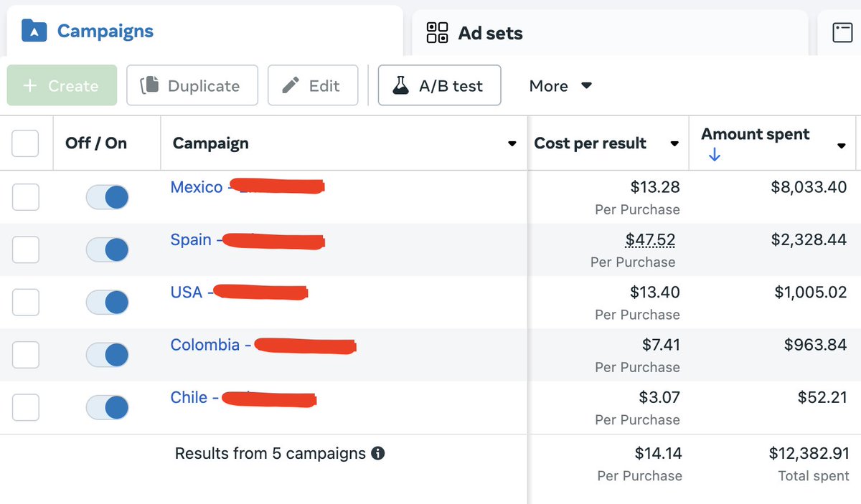This screenshot has height=504, width=861.
Task: Tick the checkbox for the Spain campaign
Action: pyautogui.click(x=26, y=249)
